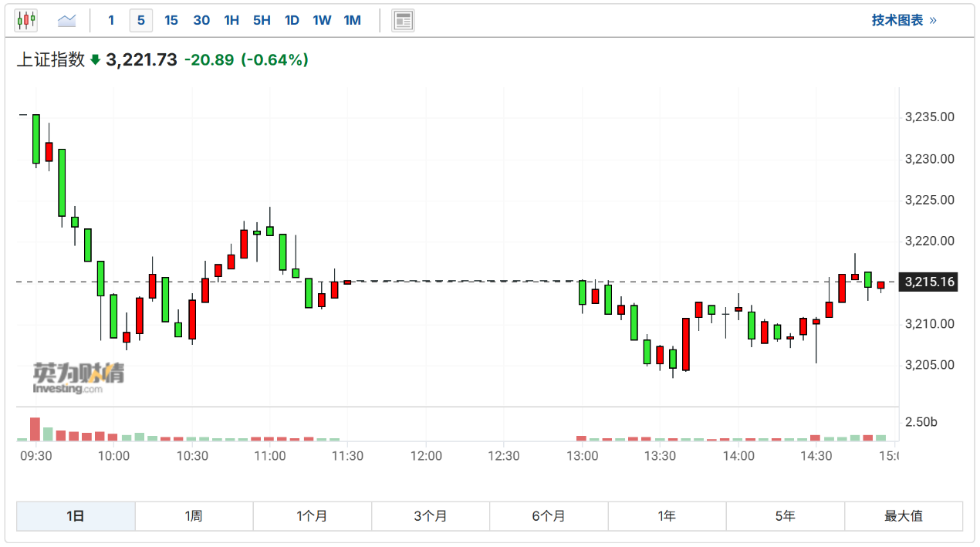Click the 3,235.00 price axis label
This screenshot has height=547, width=980.
[x=929, y=117]
